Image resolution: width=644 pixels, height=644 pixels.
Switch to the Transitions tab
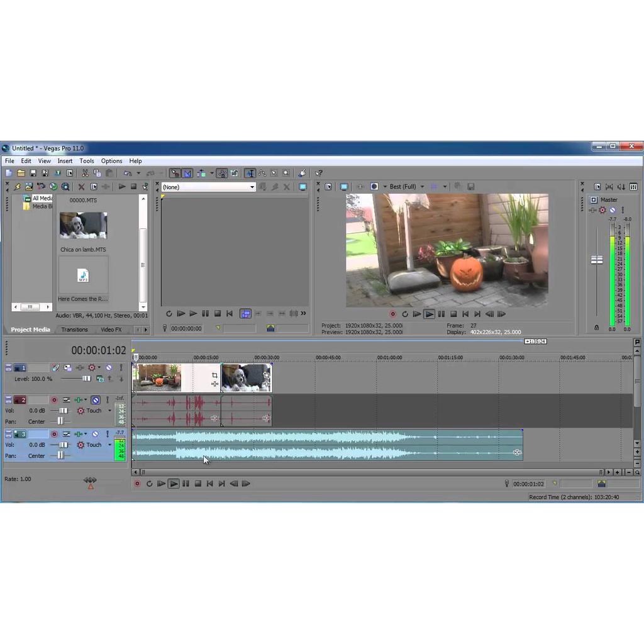pyautogui.click(x=74, y=330)
